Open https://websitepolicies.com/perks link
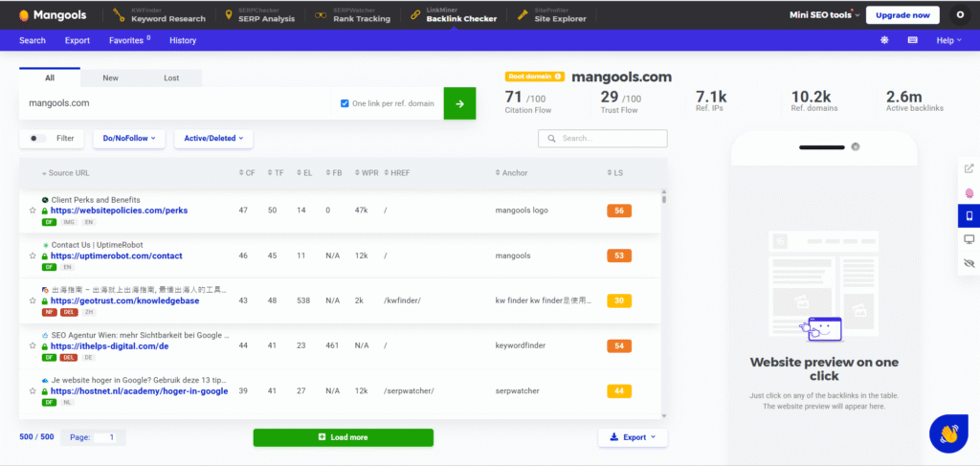Image resolution: width=980 pixels, height=466 pixels. point(119,211)
